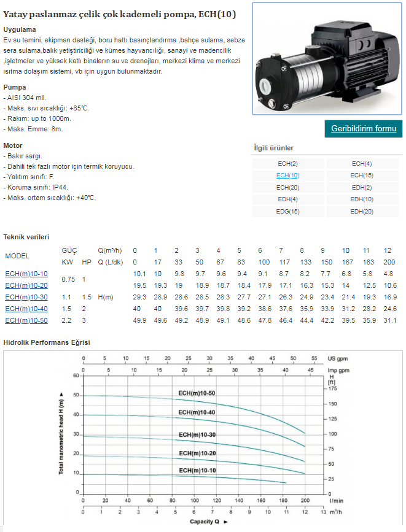Click the Uygulama section heading
Image resolution: width=406 pixels, height=532 pixels.
click(x=20, y=29)
